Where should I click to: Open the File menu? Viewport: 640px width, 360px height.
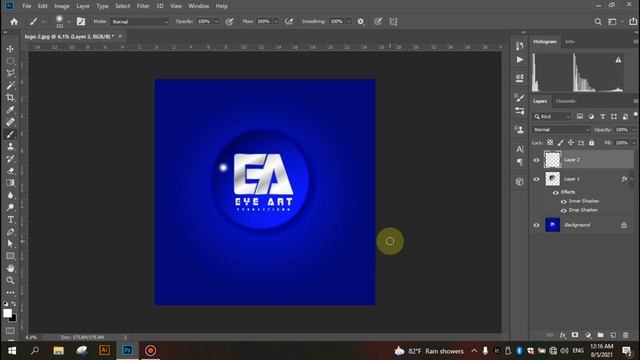coord(27,6)
